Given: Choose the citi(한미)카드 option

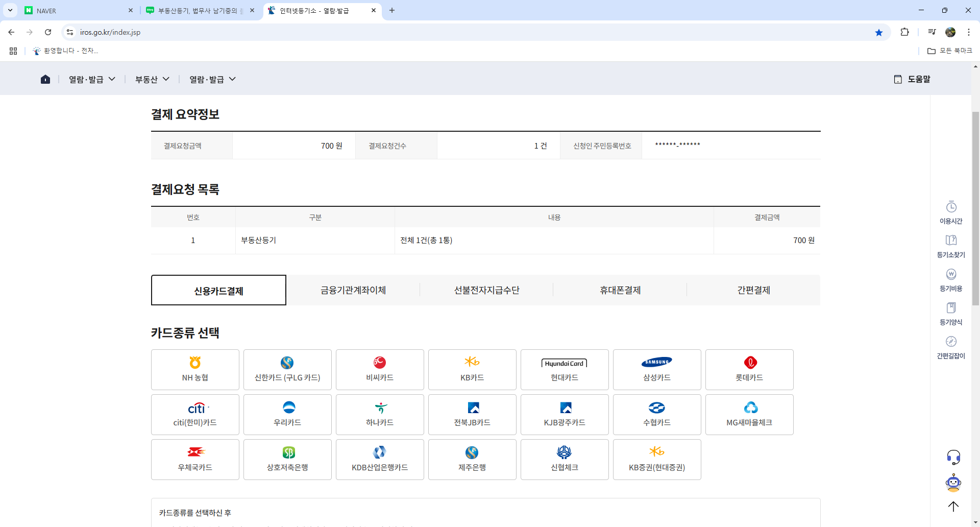Looking at the screenshot, I should [195, 415].
